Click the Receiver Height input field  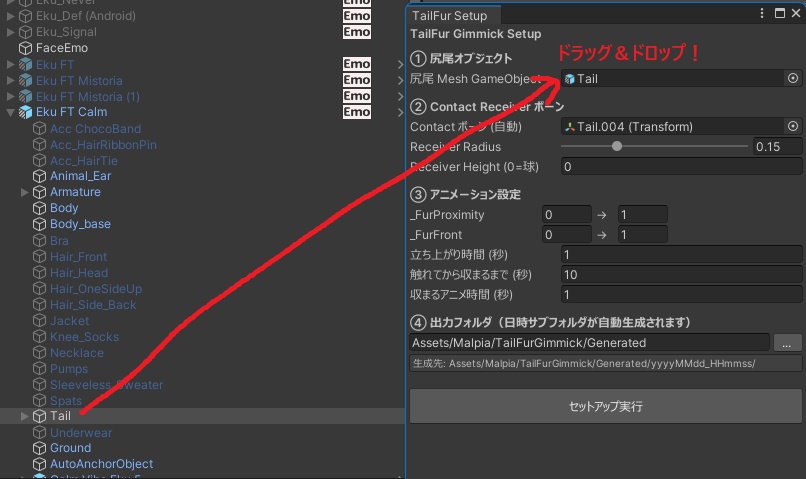[x=682, y=167]
